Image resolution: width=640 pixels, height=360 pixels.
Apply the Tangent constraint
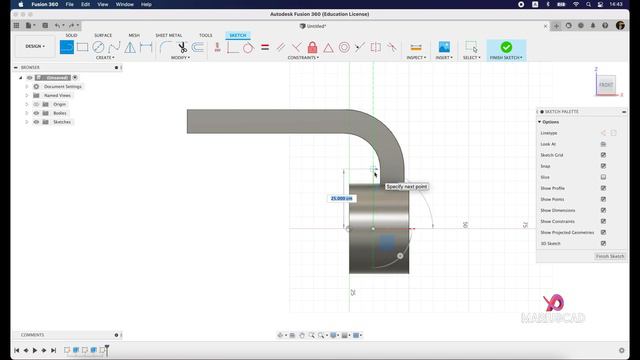click(248, 47)
